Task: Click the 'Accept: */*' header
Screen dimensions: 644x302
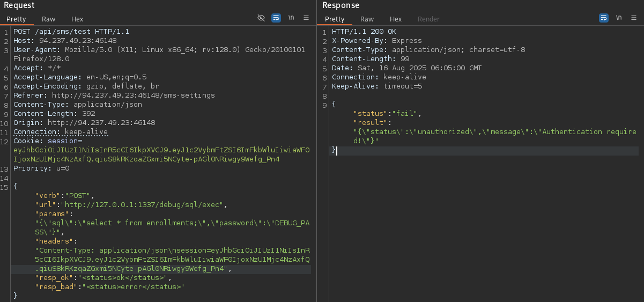Action: click(37, 68)
